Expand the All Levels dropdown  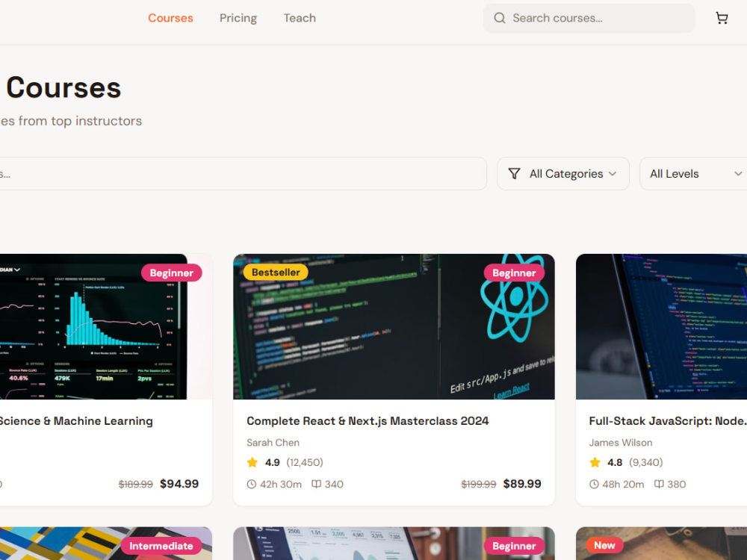point(694,174)
